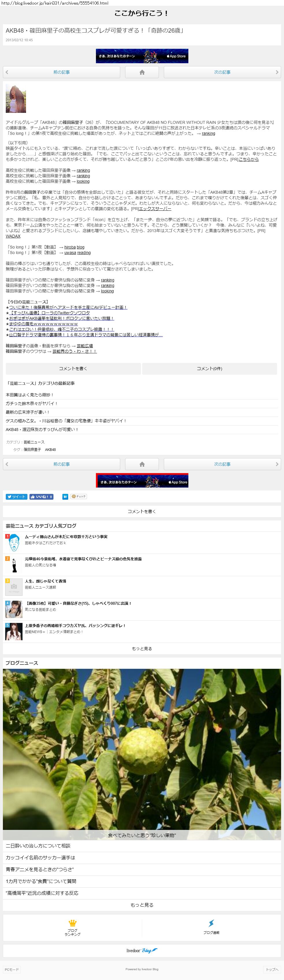Open the article's thumbnail photo
This screenshot has height=980, width=284.
16,99
